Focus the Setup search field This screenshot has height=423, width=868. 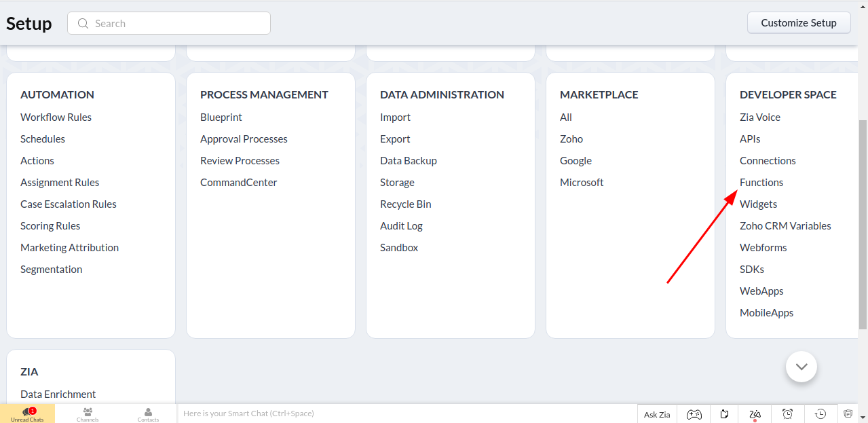click(x=169, y=23)
